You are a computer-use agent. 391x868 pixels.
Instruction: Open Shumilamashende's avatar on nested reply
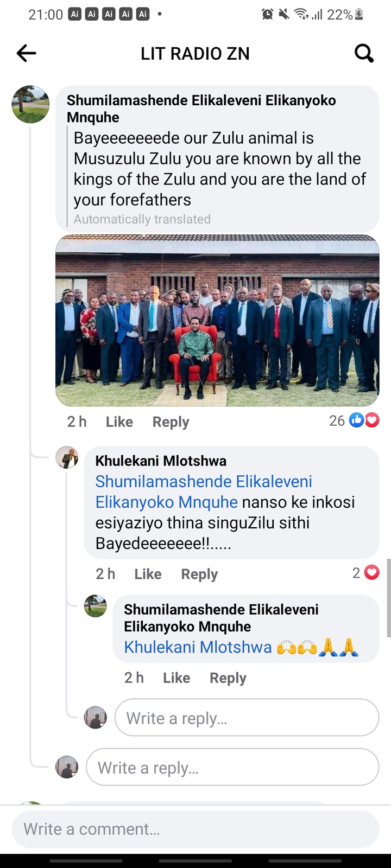tap(96, 606)
